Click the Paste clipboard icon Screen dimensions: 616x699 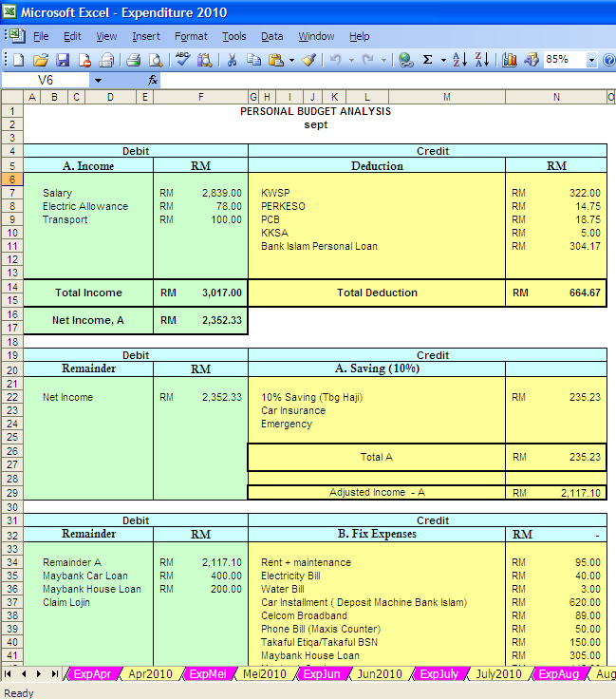tap(276, 60)
